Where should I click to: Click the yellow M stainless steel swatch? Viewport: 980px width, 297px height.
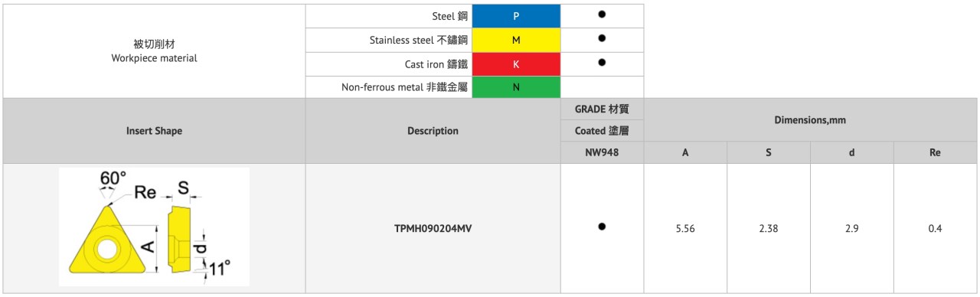point(517,40)
